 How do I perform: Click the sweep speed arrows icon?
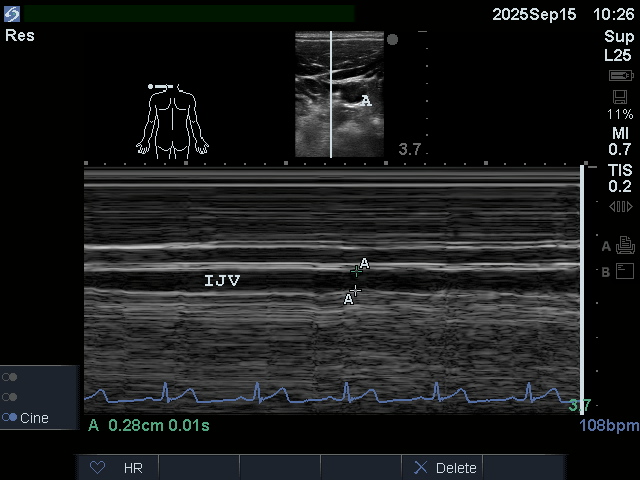[x=621, y=207]
